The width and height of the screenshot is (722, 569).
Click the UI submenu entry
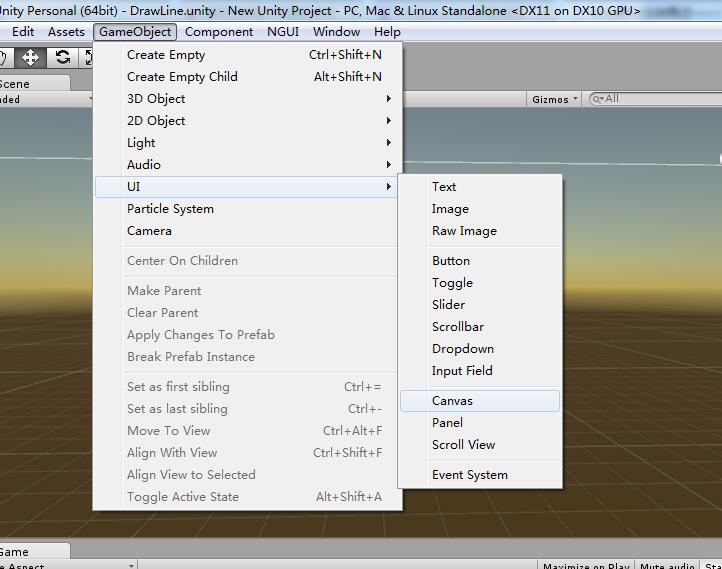tap(248, 187)
